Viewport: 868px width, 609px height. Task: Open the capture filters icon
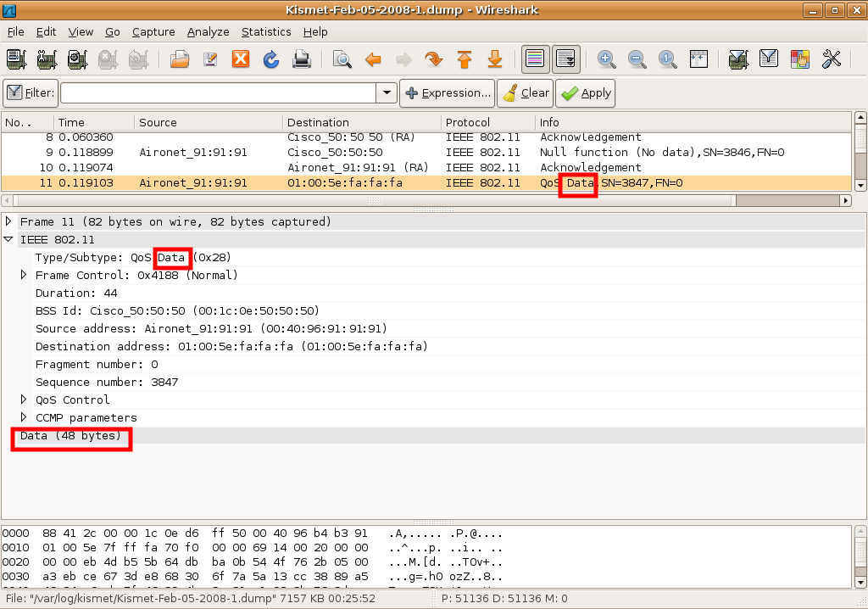pyautogui.click(x=738, y=59)
